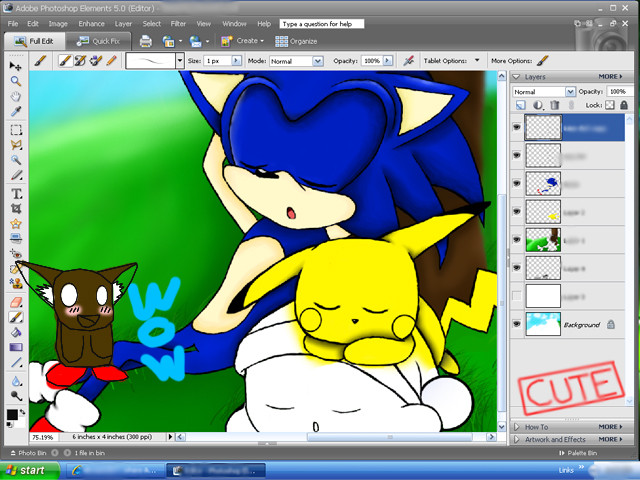
Task: Select the Magnetic Lasso tool
Action: [16, 145]
